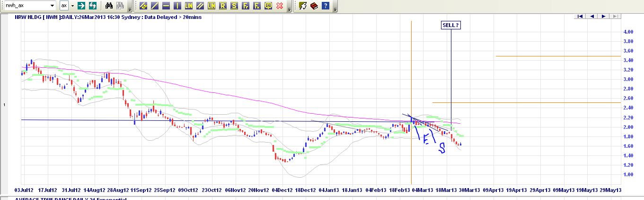Click the 3.00 price axis label

[628, 79]
